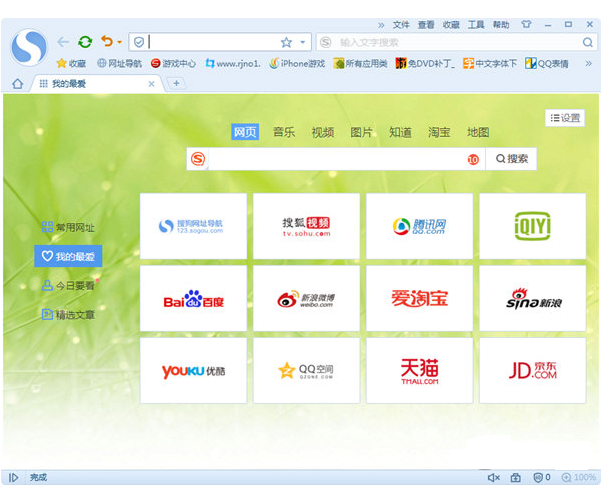Click the Sogou search engine icon in toolbar
603x501 pixels.
[x=326, y=42]
